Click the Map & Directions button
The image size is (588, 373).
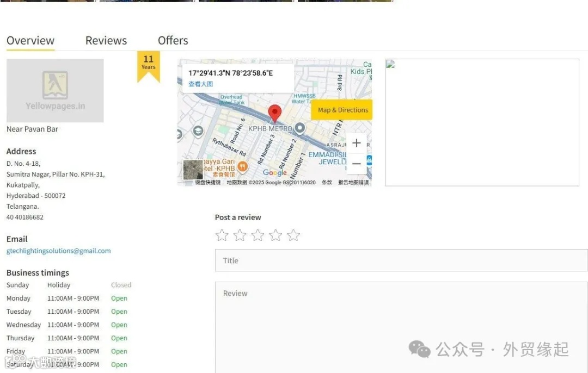pos(342,110)
